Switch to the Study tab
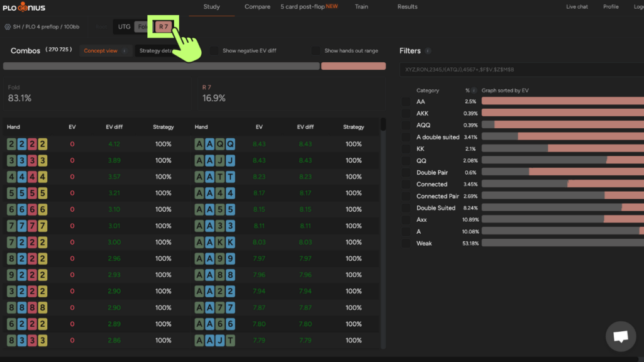This screenshot has height=362, width=644. pyautogui.click(x=211, y=7)
